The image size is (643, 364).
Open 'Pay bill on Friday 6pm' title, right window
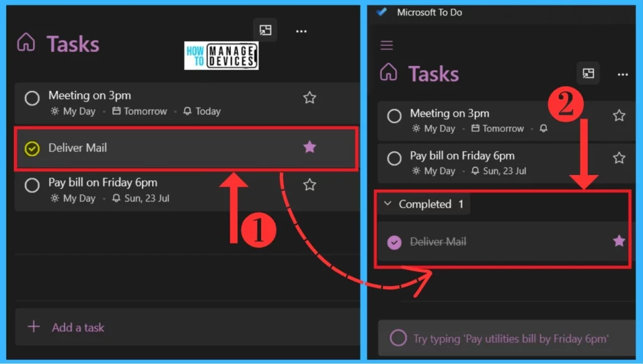(x=462, y=156)
